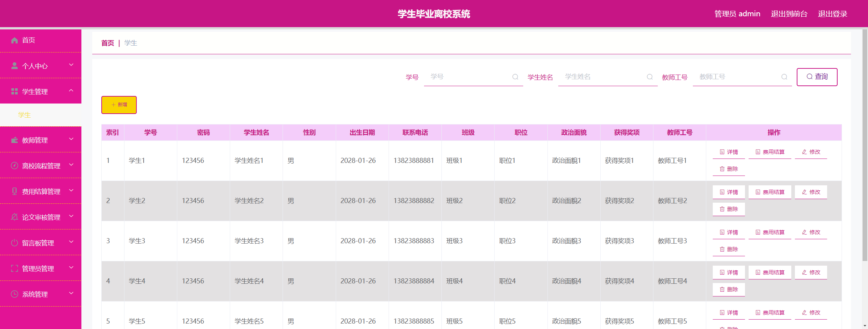Viewport: 868px width, 329px height.
Task: Expand the 离校流程管理 chevron
Action: (x=71, y=165)
